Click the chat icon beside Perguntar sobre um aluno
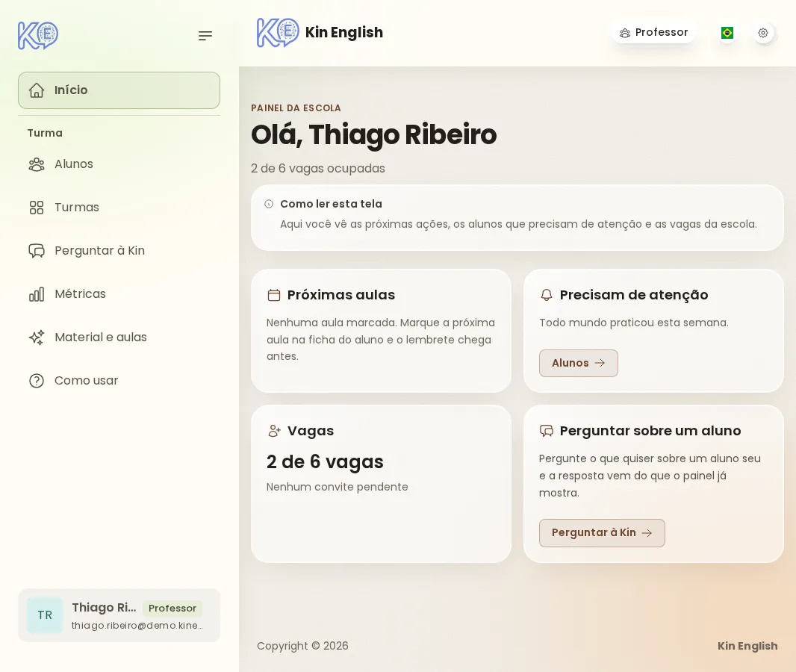The width and height of the screenshot is (796, 672). point(547,431)
